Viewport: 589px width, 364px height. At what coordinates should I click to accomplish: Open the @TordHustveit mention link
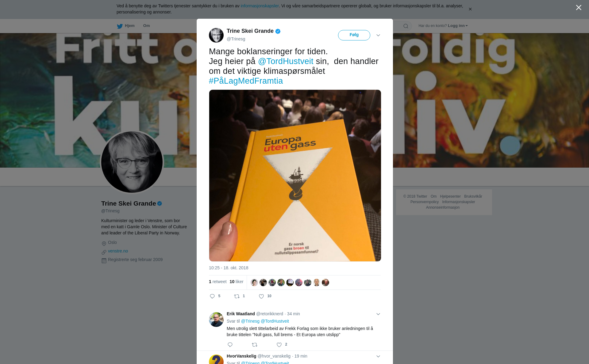286,61
